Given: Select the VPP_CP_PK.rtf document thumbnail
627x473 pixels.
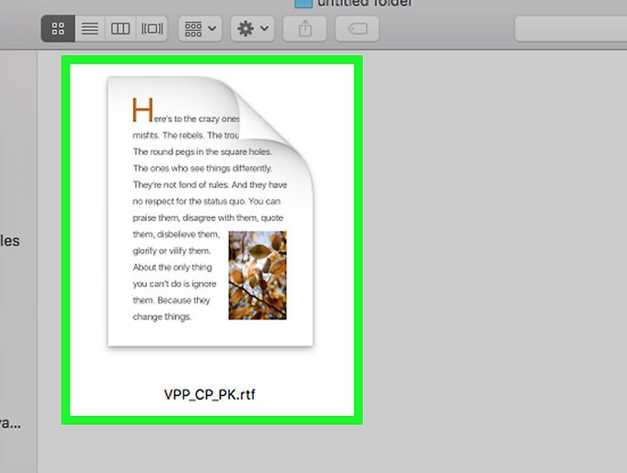Looking at the screenshot, I should 210,211.
